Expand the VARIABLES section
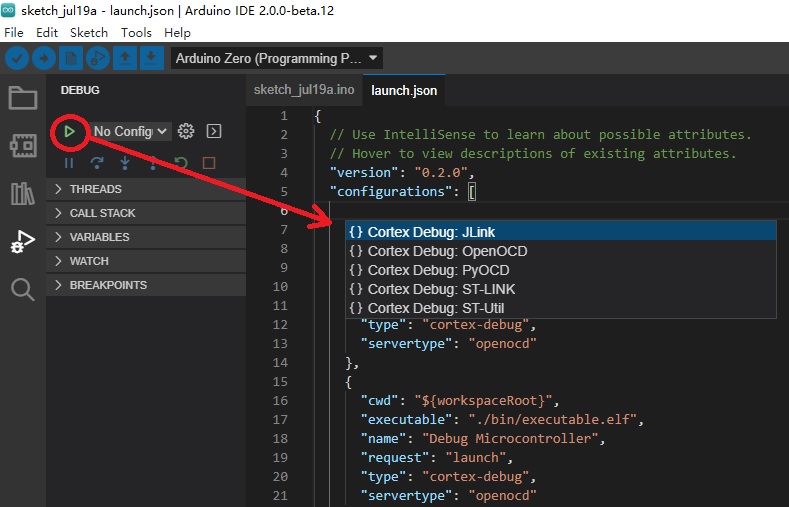The image size is (789, 507). click(146, 237)
